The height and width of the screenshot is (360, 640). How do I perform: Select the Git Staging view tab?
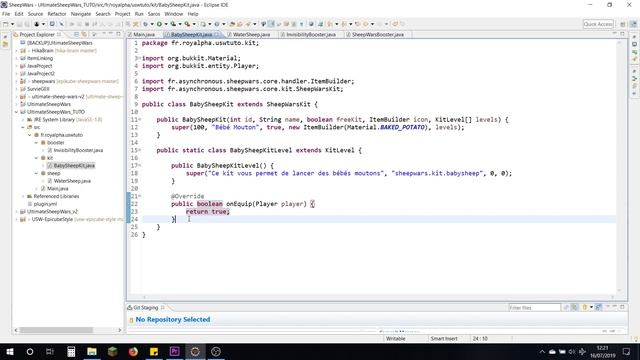click(145, 307)
